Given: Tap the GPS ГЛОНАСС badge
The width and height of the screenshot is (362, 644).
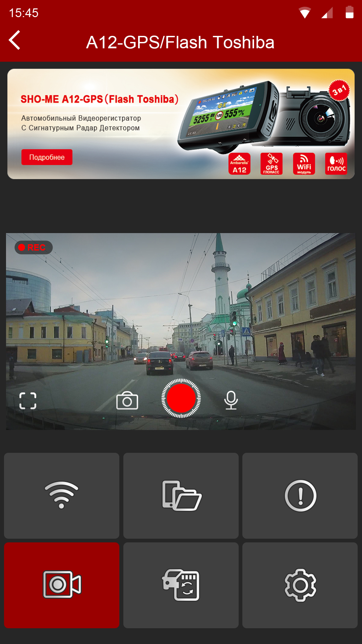Looking at the screenshot, I should pos(271,164).
